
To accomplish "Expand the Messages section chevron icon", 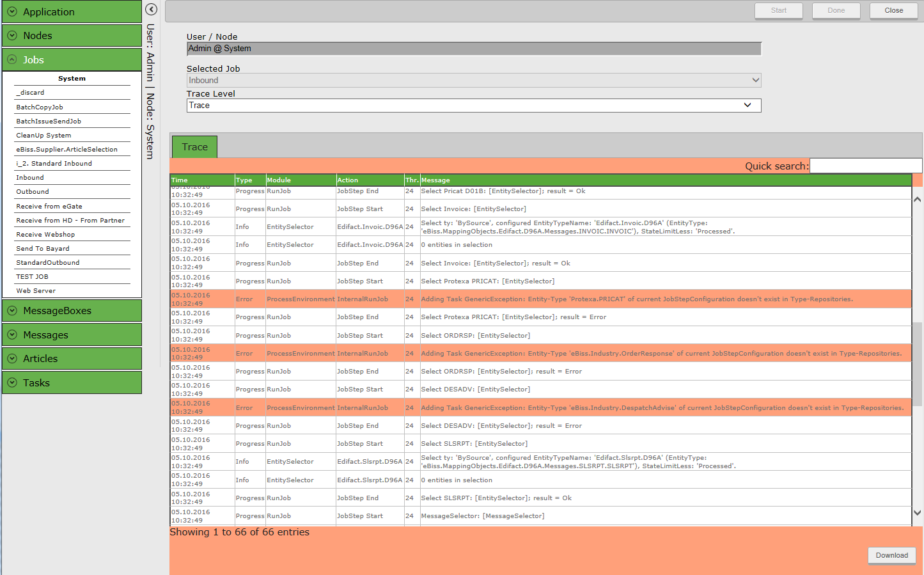I will coord(12,335).
